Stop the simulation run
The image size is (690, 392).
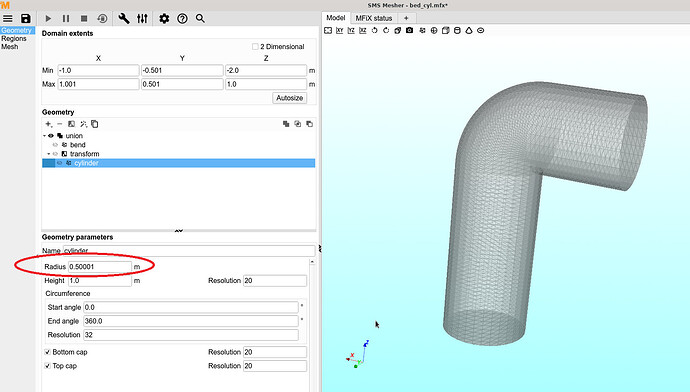(x=84, y=18)
